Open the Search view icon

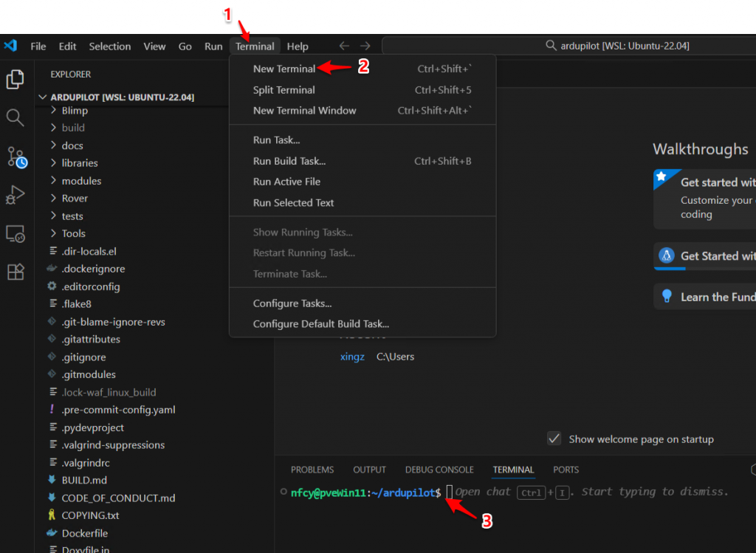tap(16, 117)
